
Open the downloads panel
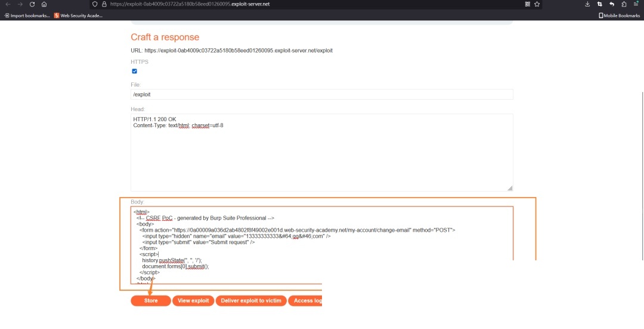pos(587,4)
